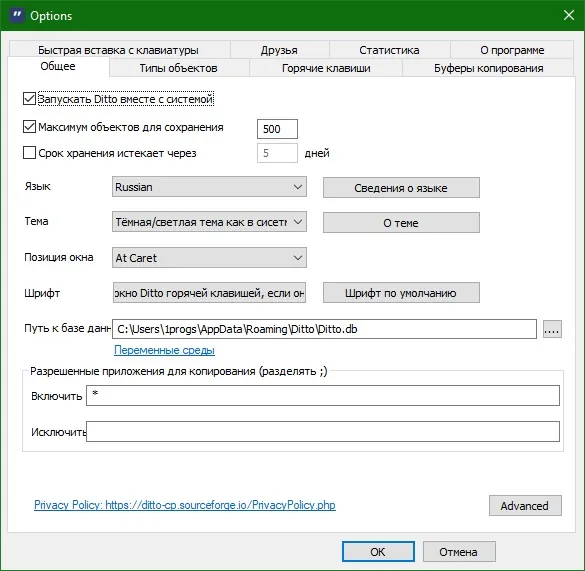Open the О программе tab
This screenshot has height=571, width=585.
[x=512, y=50]
